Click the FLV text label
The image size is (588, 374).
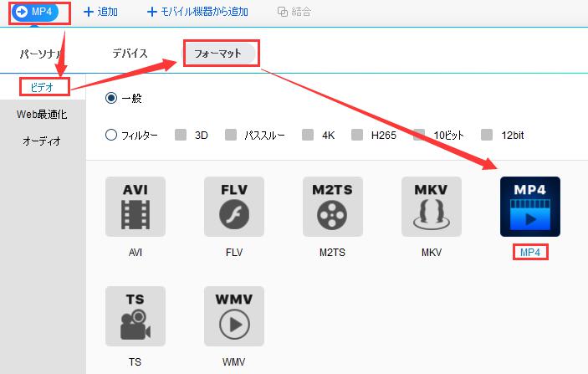click(234, 253)
